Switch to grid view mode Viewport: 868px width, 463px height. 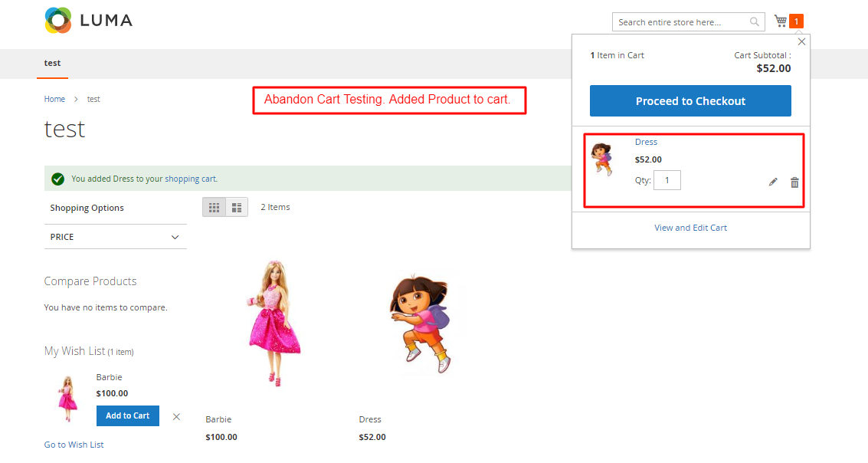coord(215,207)
